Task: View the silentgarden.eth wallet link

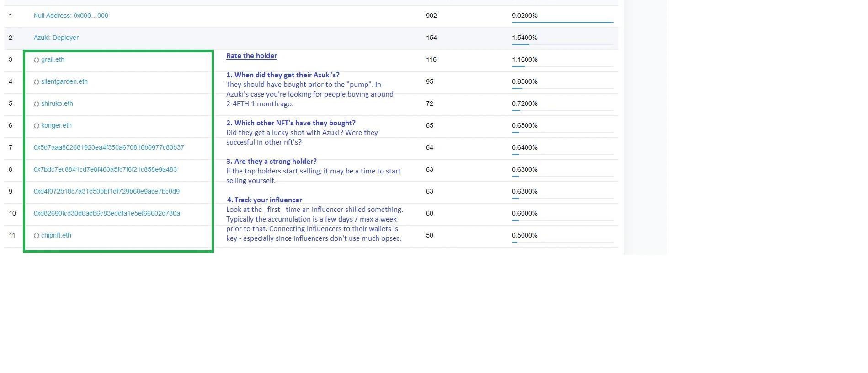Action: [64, 81]
